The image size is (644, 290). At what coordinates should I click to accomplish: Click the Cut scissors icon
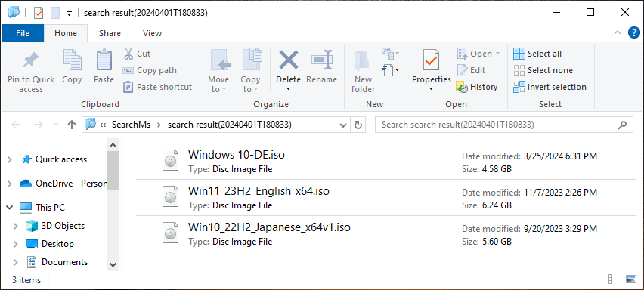pos(128,54)
